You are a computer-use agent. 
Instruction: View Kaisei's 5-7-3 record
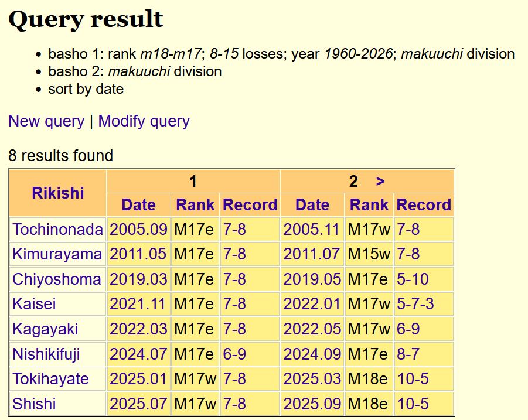click(x=415, y=304)
